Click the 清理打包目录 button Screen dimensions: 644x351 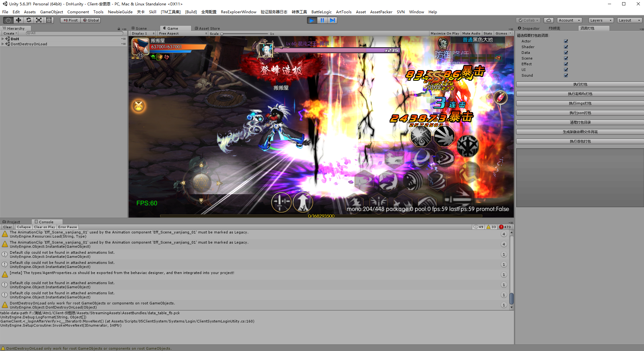[x=580, y=122]
